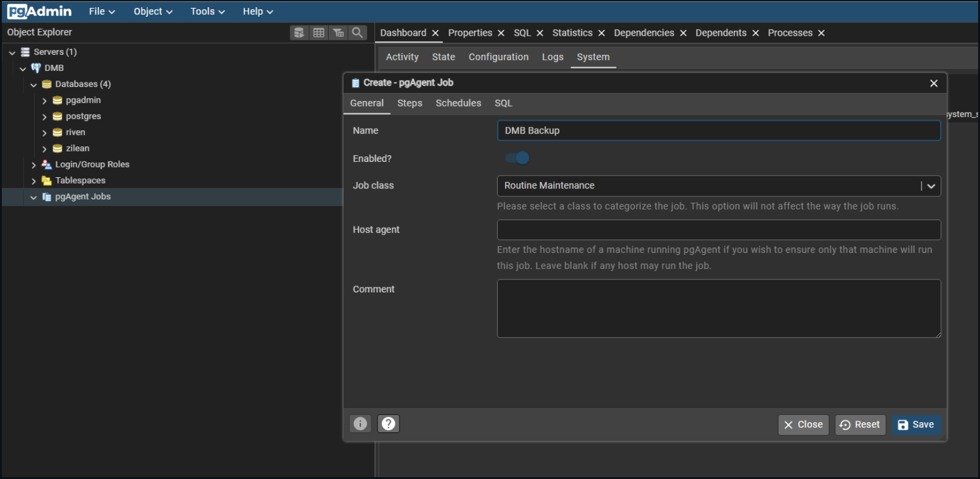Expand the Tablespaces node
The width and height of the screenshot is (980, 479).
[34, 181]
